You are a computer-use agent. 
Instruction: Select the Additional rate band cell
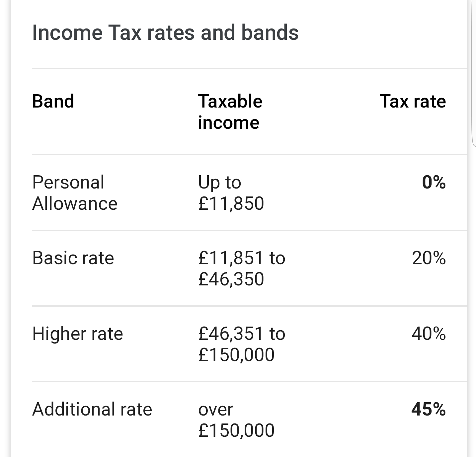(92, 409)
